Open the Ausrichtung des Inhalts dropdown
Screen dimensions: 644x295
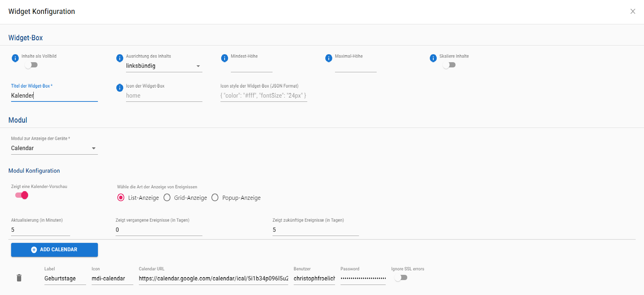click(x=164, y=66)
